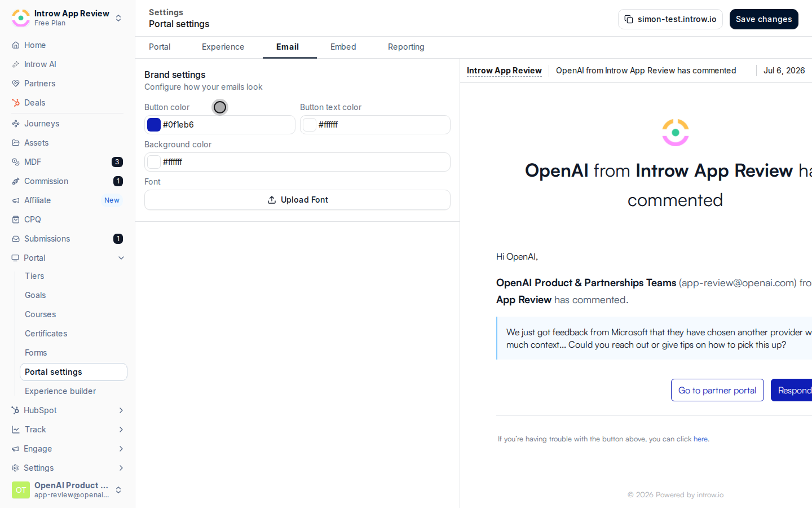
Task: Open the Reporting tab
Action: click(x=406, y=47)
